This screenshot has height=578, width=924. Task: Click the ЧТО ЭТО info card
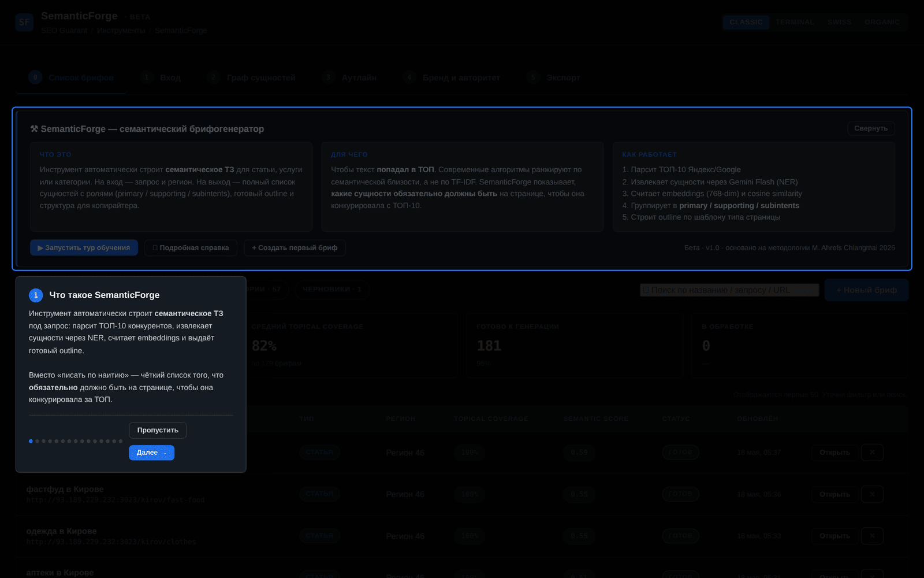171,187
